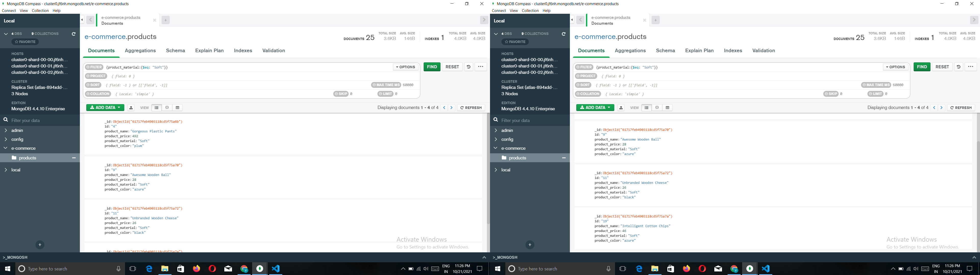Open the Aggregations tab

pos(140,50)
